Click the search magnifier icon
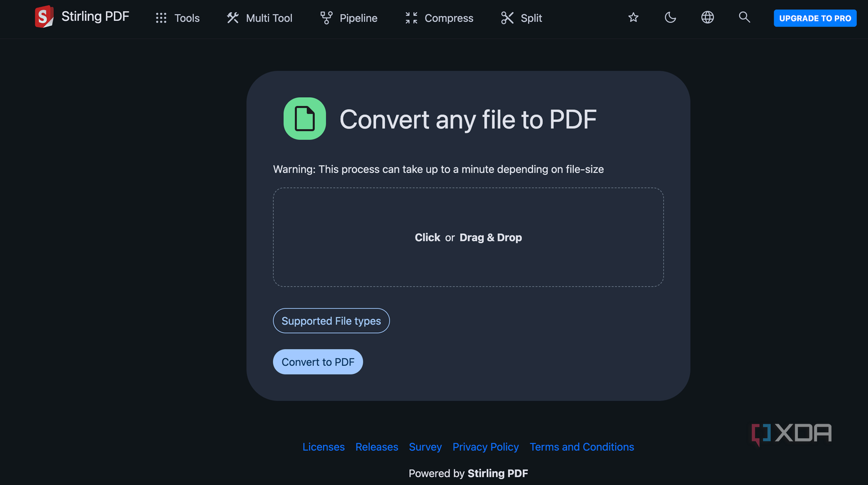This screenshot has height=485, width=868. [745, 17]
